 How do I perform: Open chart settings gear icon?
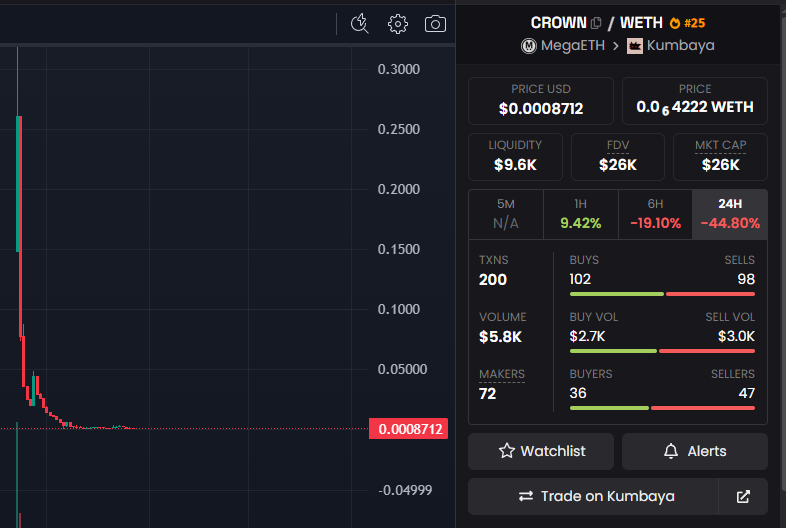coord(398,24)
